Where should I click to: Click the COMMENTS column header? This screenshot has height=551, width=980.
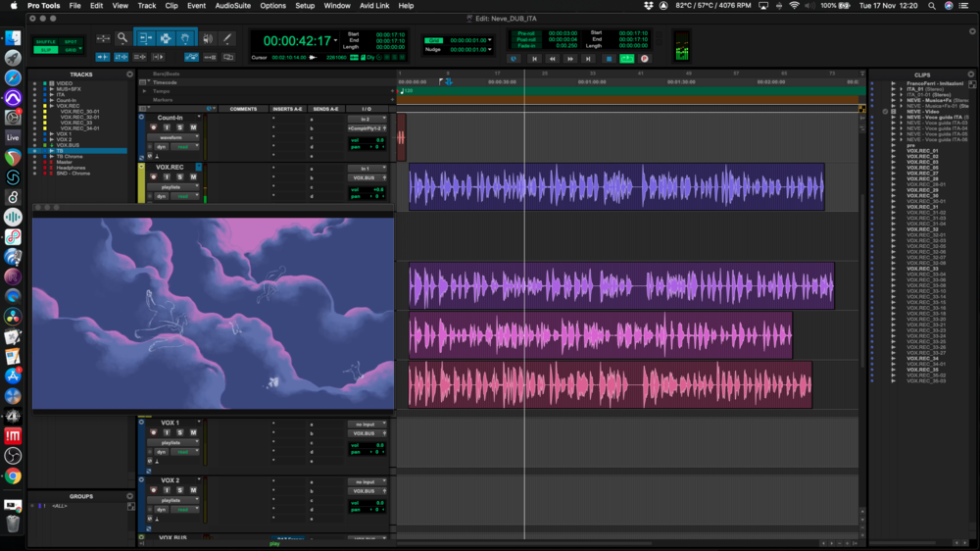tap(243, 109)
